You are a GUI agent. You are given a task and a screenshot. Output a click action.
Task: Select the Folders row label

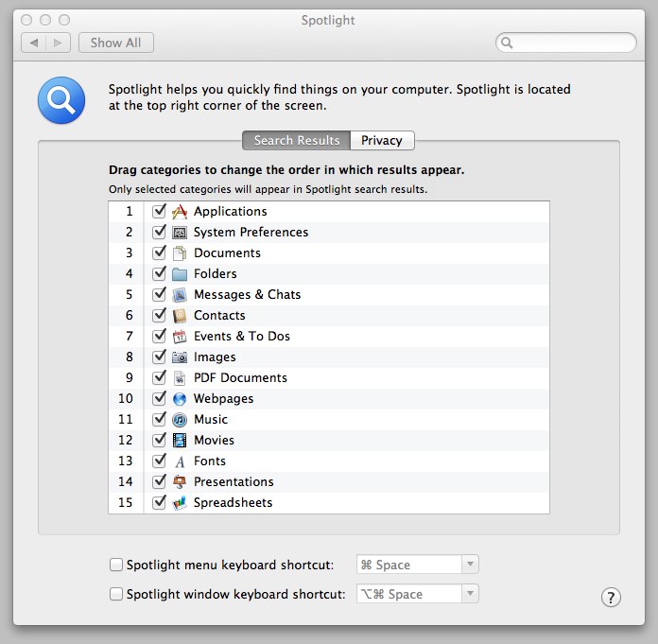[x=216, y=273]
